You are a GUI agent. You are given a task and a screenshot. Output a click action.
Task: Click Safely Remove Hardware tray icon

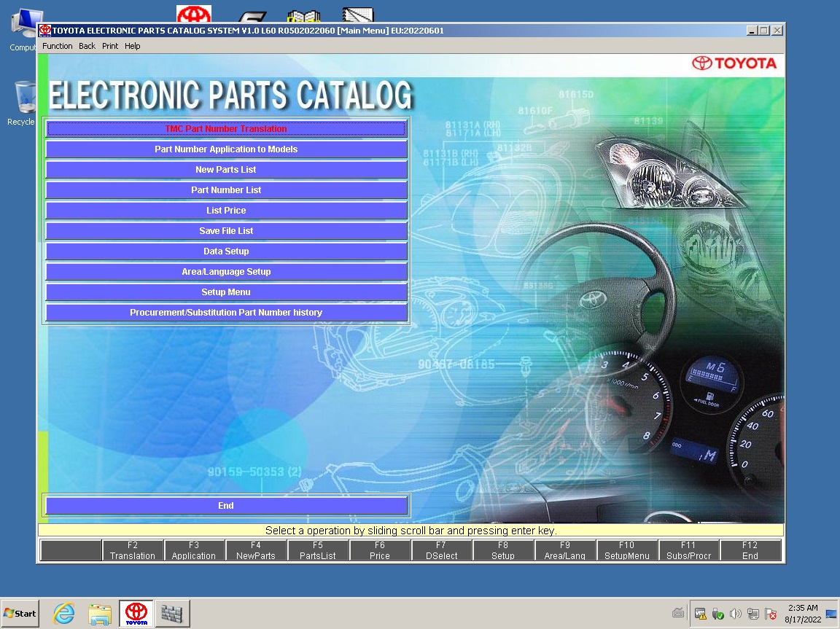coord(717,614)
